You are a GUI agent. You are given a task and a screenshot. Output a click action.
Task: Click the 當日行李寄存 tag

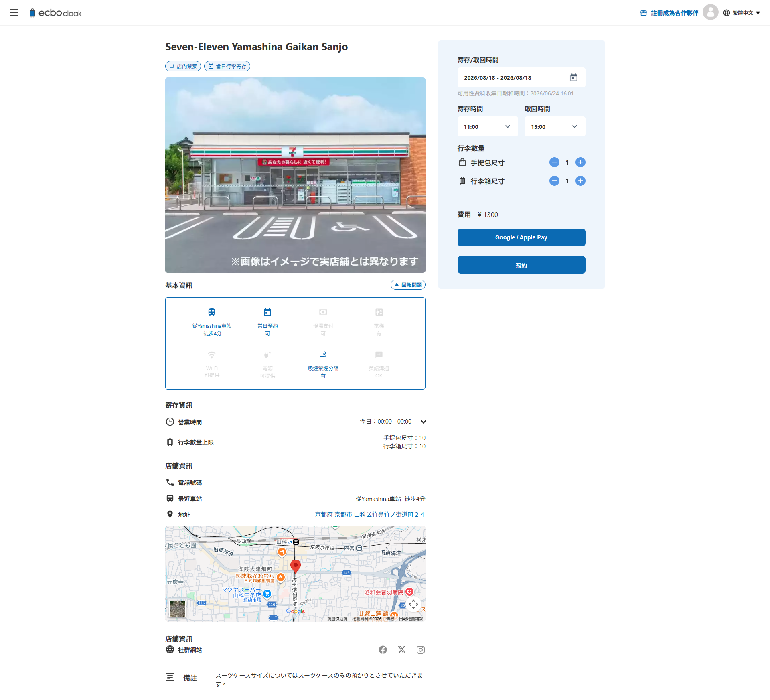227,66
